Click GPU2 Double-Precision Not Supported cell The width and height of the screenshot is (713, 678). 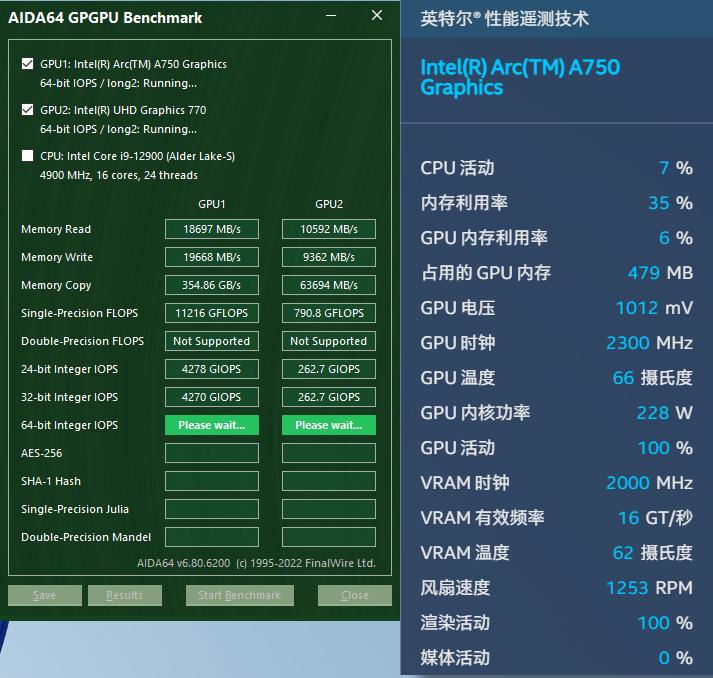click(x=329, y=341)
